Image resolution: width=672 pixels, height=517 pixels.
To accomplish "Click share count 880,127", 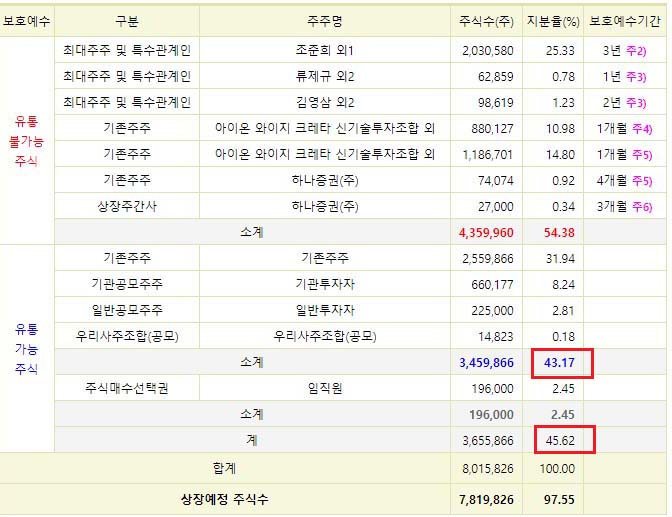I will [492, 129].
